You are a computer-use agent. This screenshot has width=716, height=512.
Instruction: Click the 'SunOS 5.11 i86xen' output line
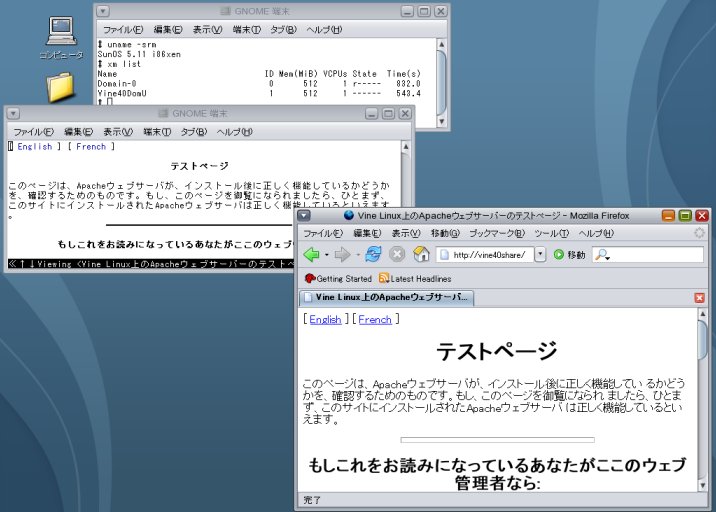click(139, 54)
